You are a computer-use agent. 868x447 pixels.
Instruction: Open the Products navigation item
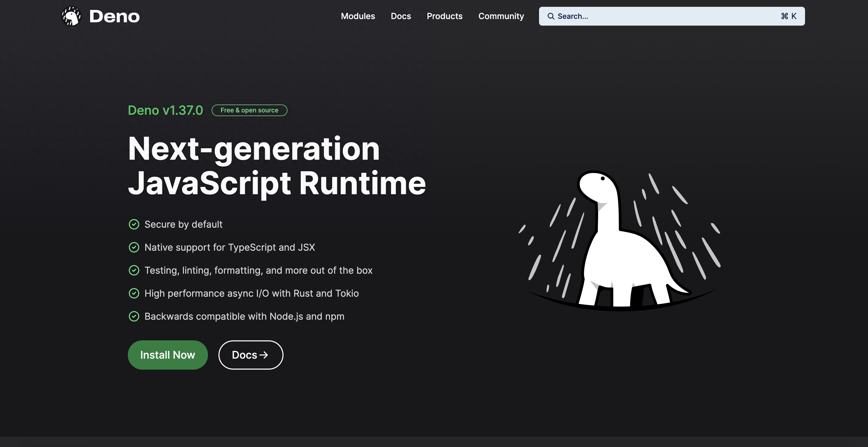click(444, 16)
